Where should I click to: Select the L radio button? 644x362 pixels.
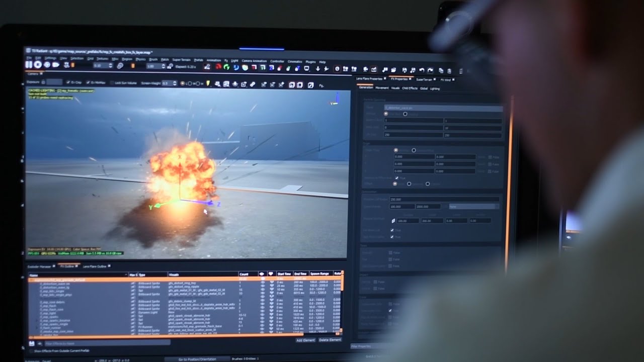[x=182, y=83]
